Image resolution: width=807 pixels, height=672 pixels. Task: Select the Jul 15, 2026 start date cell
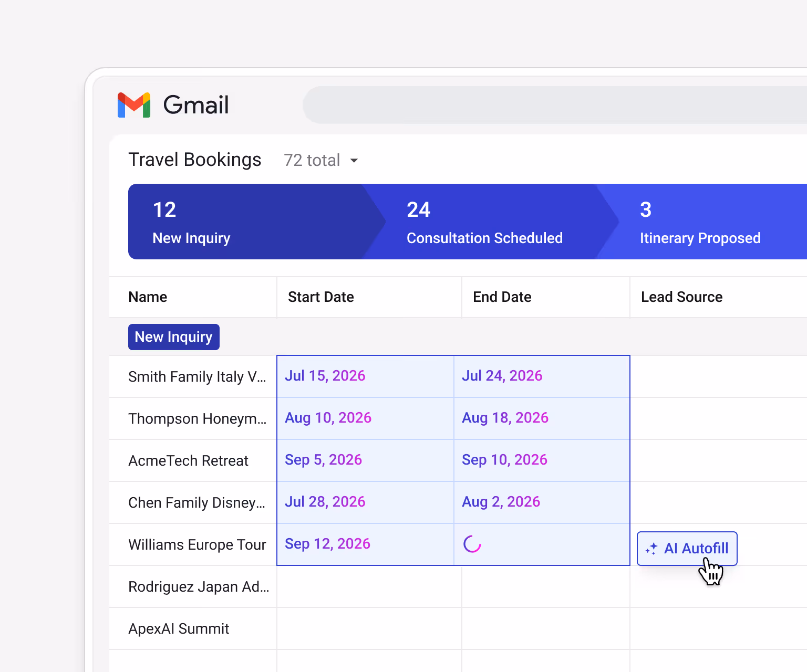pyautogui.click(x=365, y=376)
